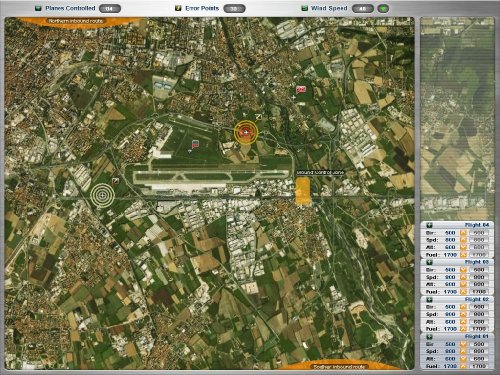Click the red-blue flag marker on airfield grass
This screenshot has height=375, width=500.
[x=195, y=144]
